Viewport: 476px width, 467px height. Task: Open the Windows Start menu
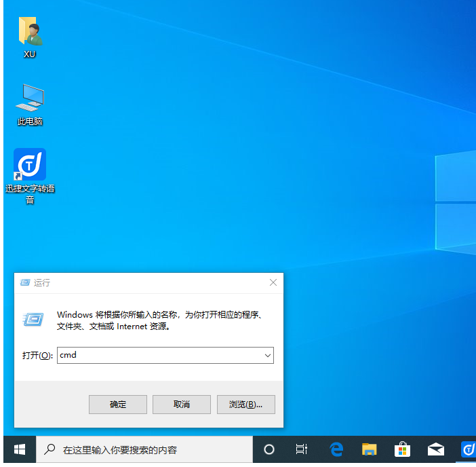coord(20,449)
